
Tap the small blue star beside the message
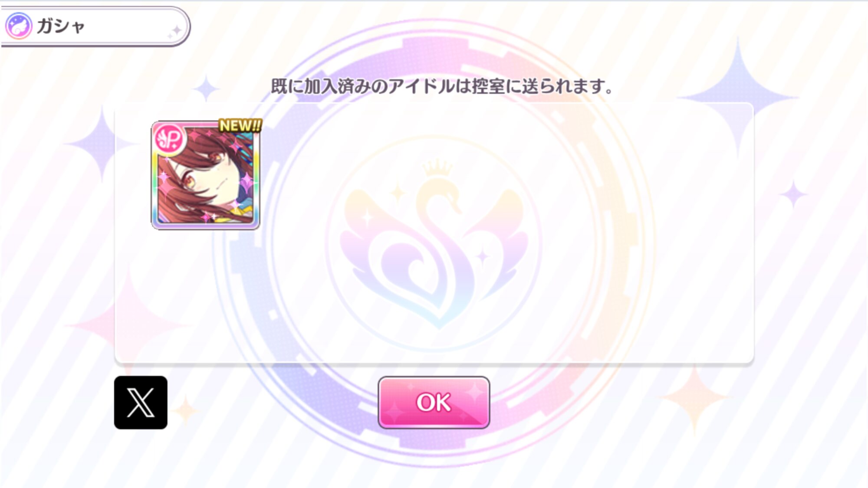[207, 89]
